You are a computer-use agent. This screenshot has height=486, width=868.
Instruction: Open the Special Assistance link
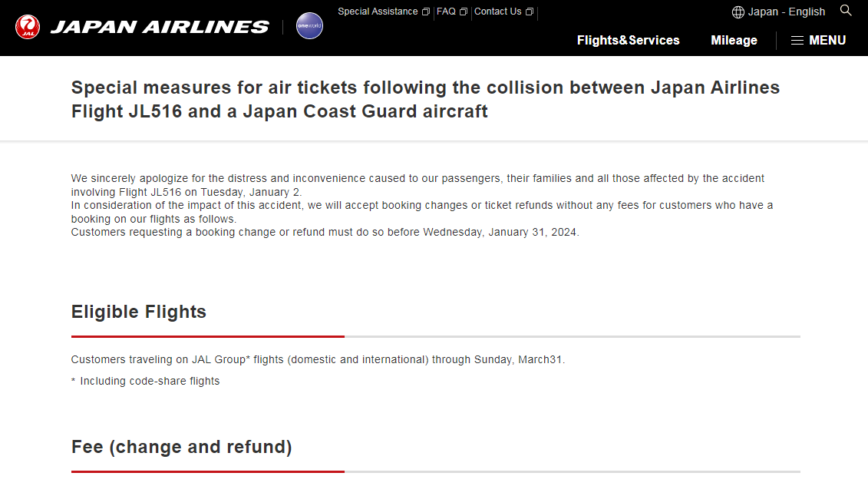[378, 12]
